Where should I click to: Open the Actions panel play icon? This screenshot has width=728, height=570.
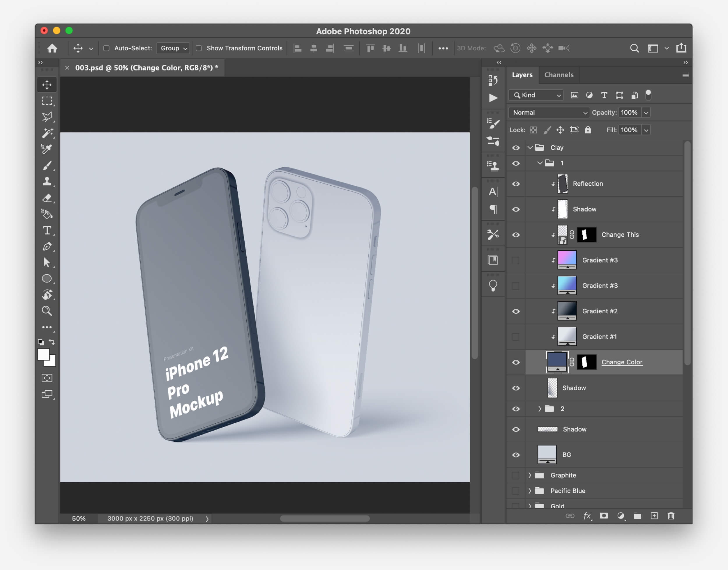pyautogui.click(x=493, y=98)
